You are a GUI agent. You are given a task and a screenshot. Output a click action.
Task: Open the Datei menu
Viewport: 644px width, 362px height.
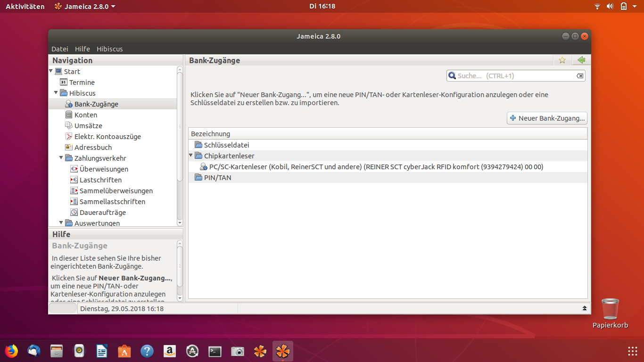pos(60,49)
